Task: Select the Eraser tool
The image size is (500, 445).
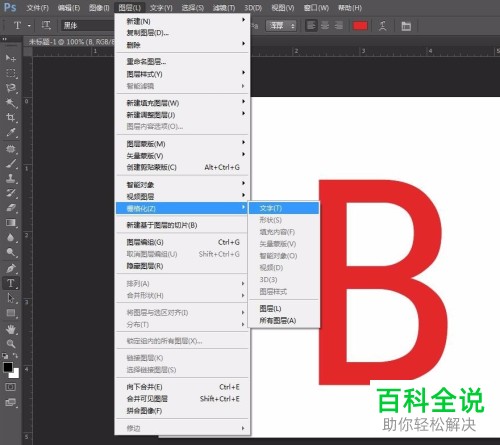Action: pyautogui.click(x=11, y=208)
